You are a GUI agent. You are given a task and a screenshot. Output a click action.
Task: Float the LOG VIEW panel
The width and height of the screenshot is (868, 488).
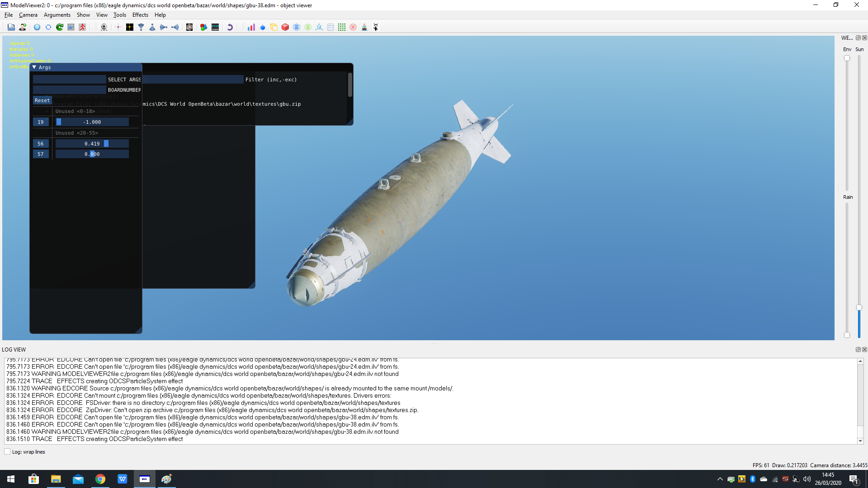[x=858, y=349]
